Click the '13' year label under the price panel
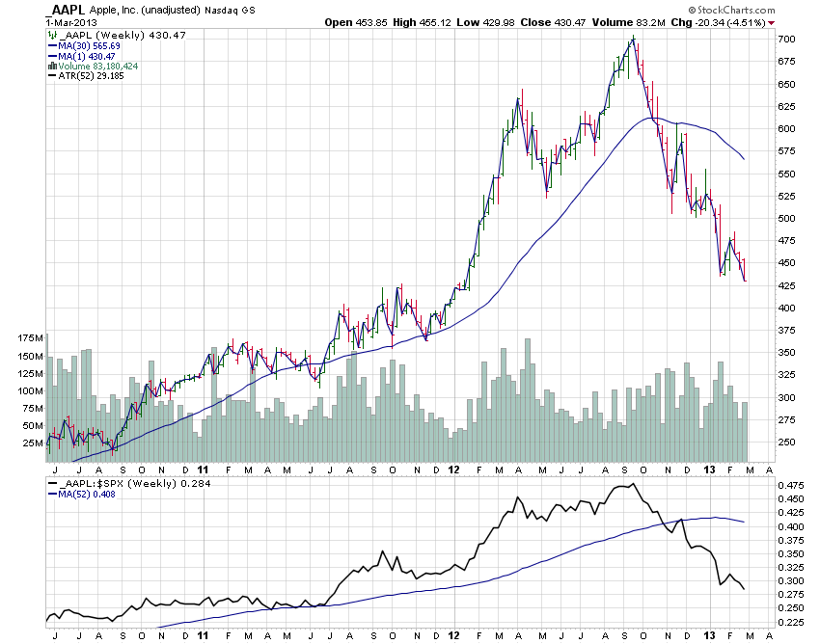This screenshot has height=644, width=820. [x=709, y=470]
